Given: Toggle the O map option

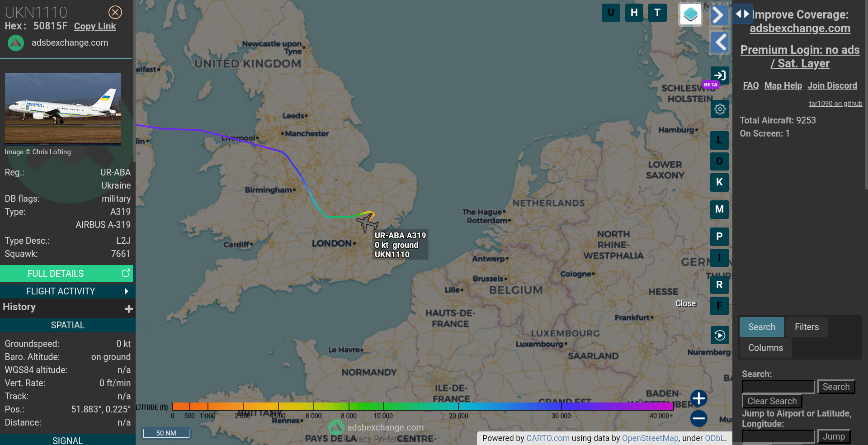Looking at the screenshot, I should pos(719,161).
